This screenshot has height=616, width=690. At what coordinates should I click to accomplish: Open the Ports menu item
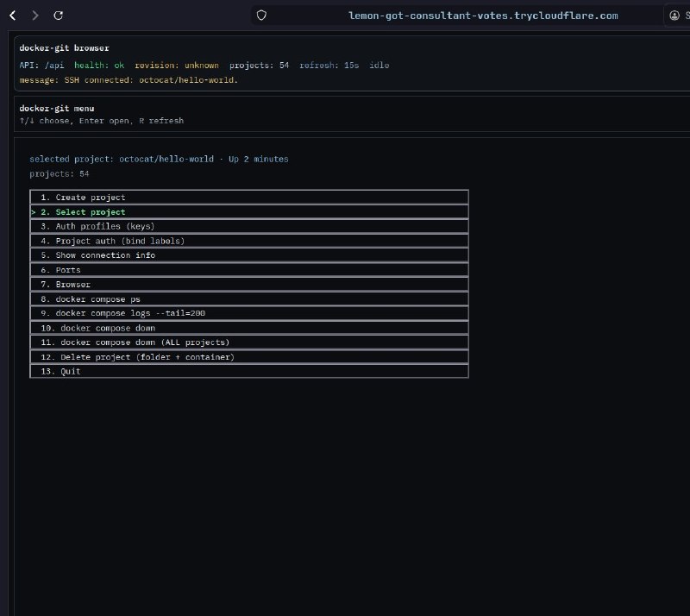point(249,270)
